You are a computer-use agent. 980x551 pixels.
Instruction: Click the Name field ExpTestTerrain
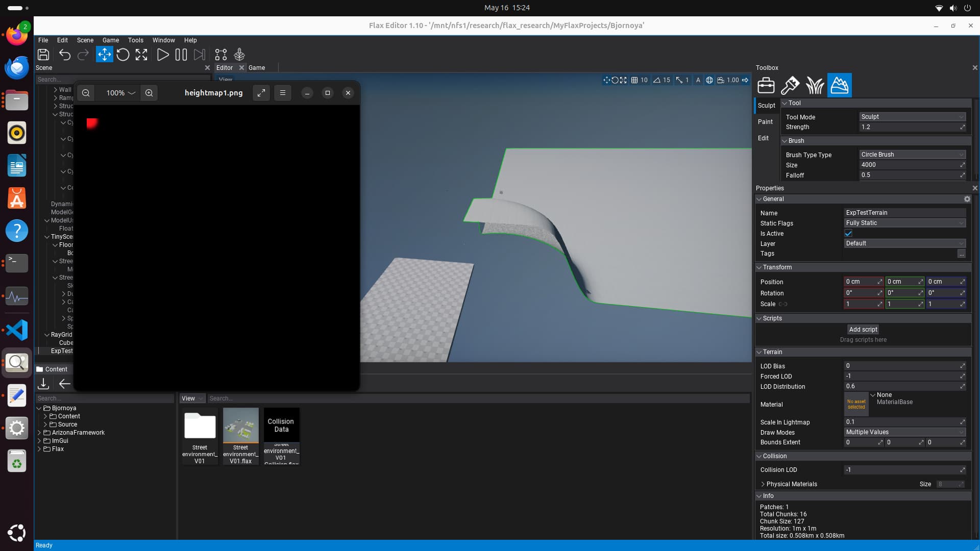pyautogui.click(x=905, y=213)
